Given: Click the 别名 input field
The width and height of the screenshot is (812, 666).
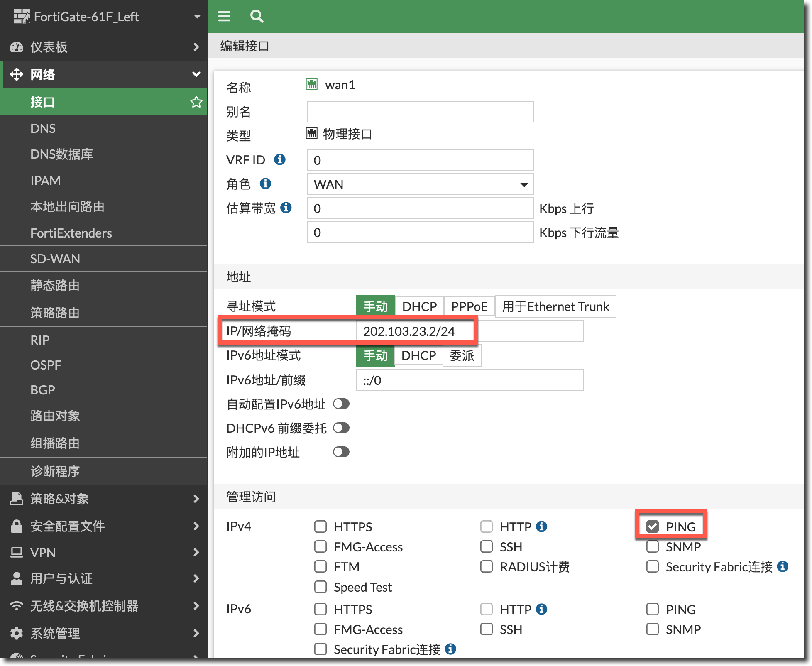Looking at the screenshot, I should (x=420, y=112).
